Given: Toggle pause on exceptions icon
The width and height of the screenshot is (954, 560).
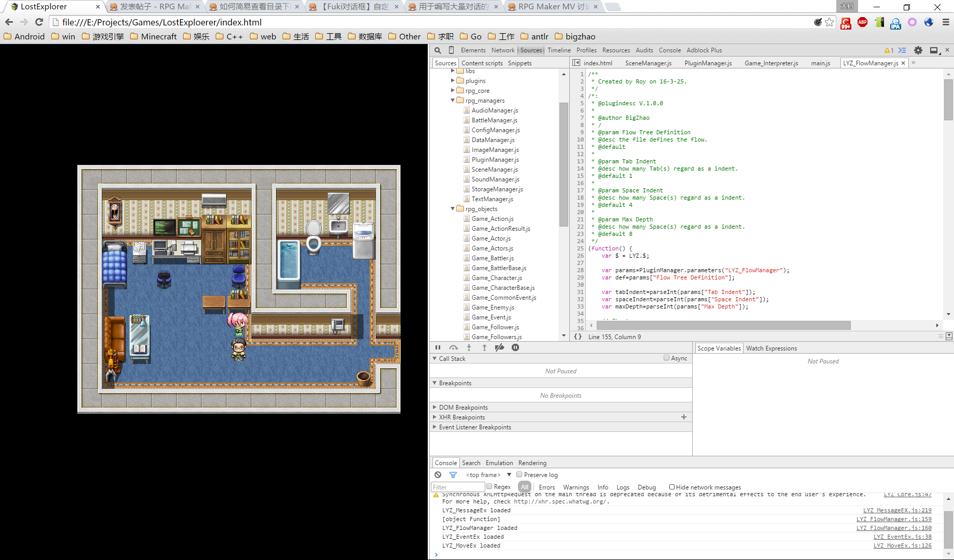Looking at the screenshot, I should click(515, 347).
